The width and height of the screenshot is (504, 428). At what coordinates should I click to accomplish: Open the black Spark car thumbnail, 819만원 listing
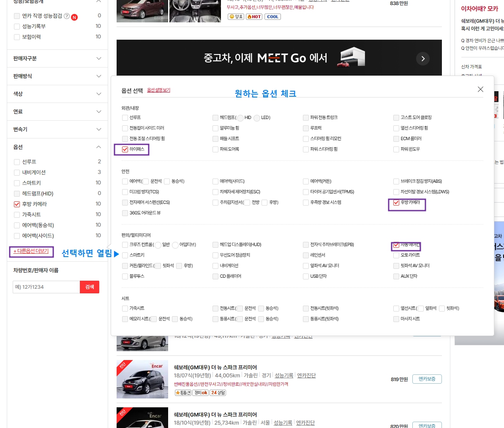pos(142,379)
